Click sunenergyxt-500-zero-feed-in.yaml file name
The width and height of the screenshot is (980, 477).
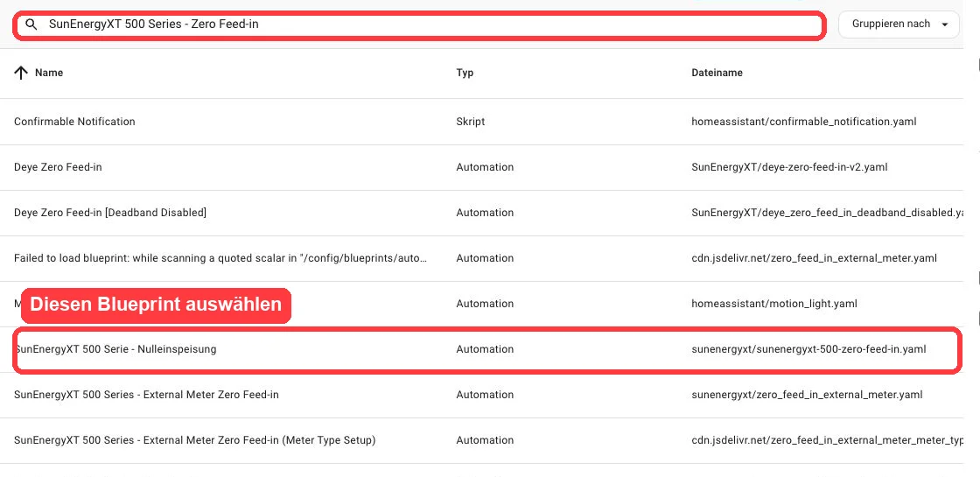(808, 349)
